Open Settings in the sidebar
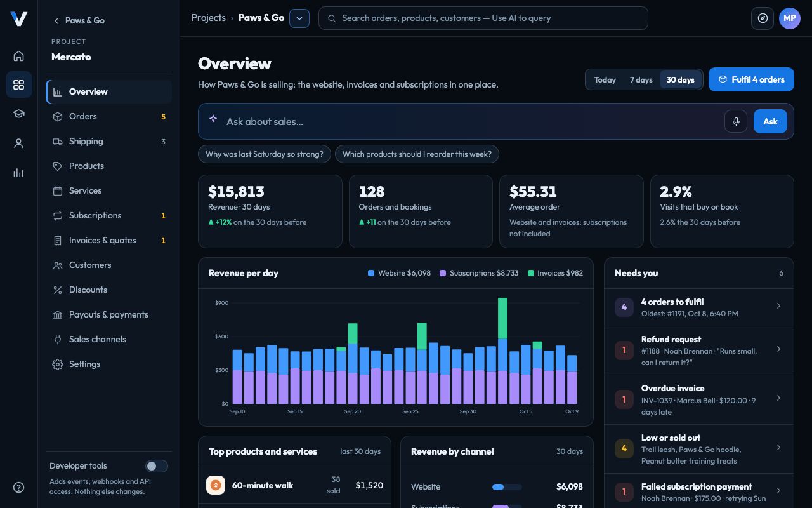The height and width of the screenshot is (508, 812). coord(109,364)
